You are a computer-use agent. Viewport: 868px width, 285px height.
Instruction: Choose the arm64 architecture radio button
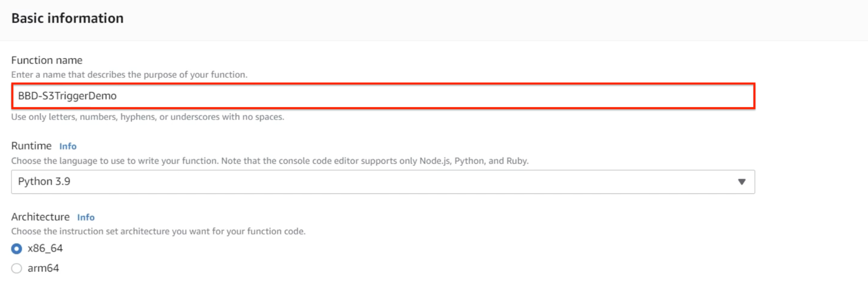click(17, 268)
